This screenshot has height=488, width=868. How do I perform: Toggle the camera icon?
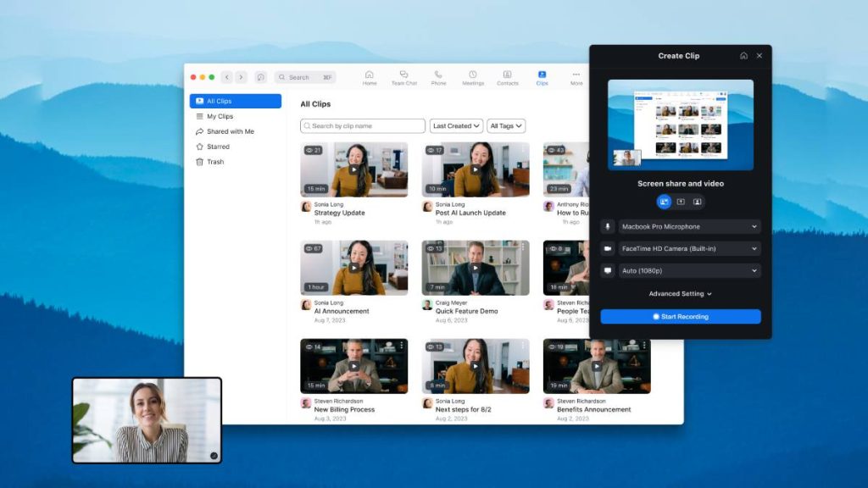tap(607, 249)
